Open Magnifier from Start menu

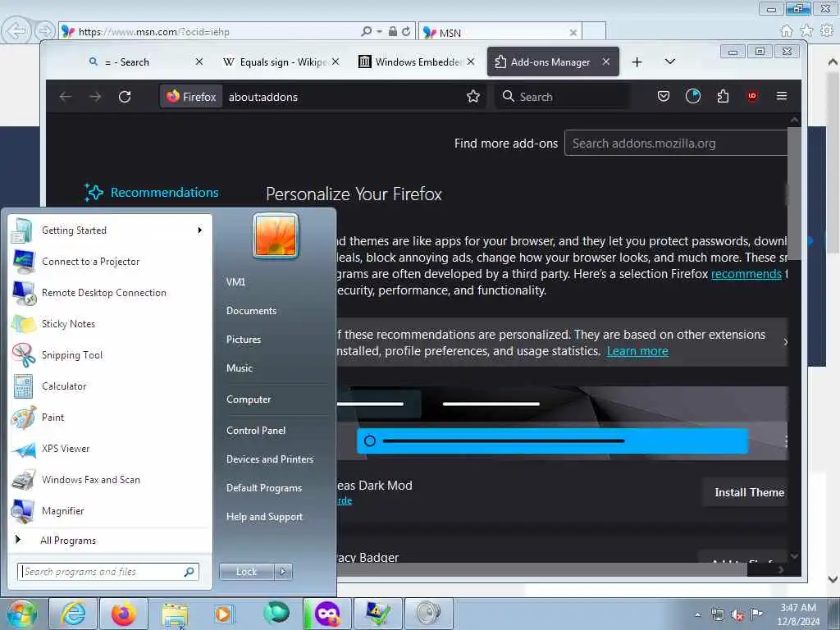tap(111, 511)
